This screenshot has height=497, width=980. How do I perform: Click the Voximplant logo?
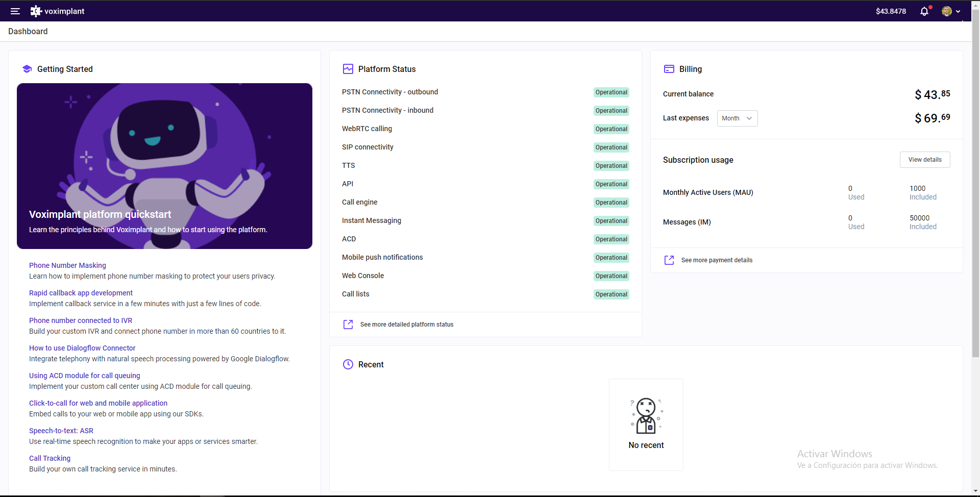point(57,11)
